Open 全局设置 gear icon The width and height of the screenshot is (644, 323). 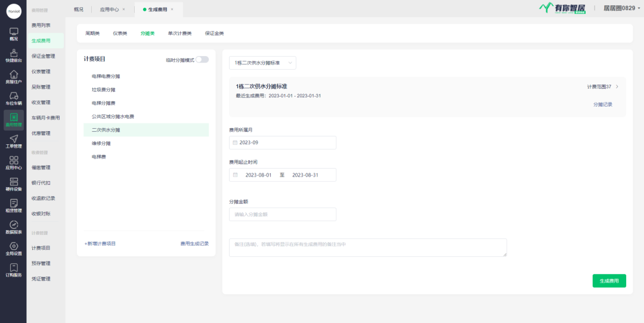pos(14,247)
